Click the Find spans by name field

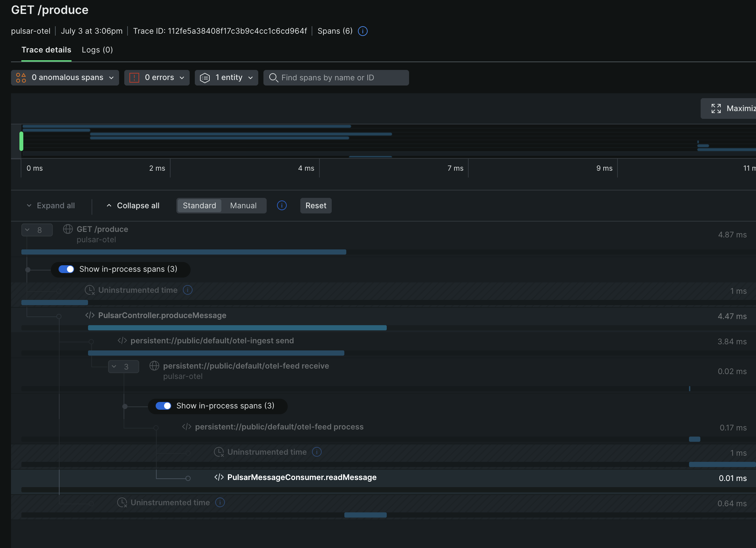point(333,77)
